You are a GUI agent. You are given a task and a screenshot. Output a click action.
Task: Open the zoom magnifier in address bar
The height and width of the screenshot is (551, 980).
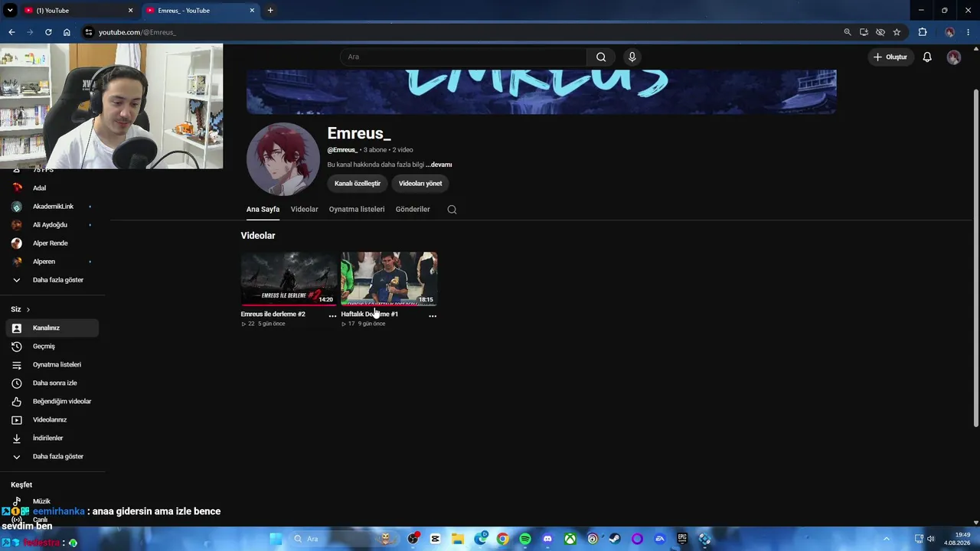(848, 32)
